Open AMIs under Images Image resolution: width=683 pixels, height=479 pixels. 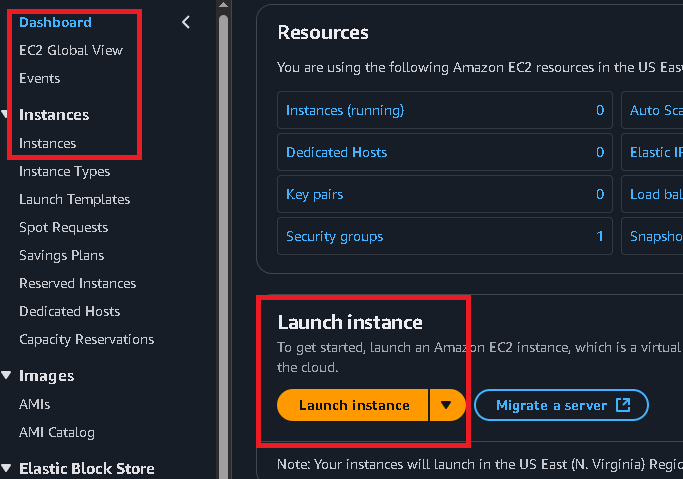(x=34, y=404)
